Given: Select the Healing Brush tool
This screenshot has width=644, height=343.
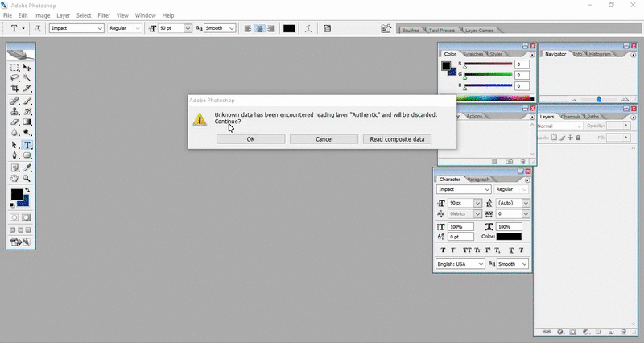Looking at the screenshot, I should 14,101.
